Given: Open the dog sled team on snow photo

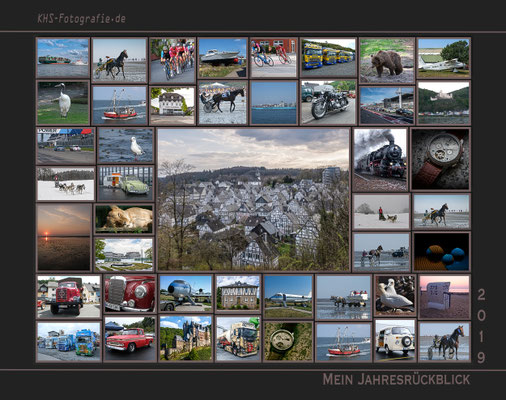Looking at the screenshot, I should pos(66,183).
